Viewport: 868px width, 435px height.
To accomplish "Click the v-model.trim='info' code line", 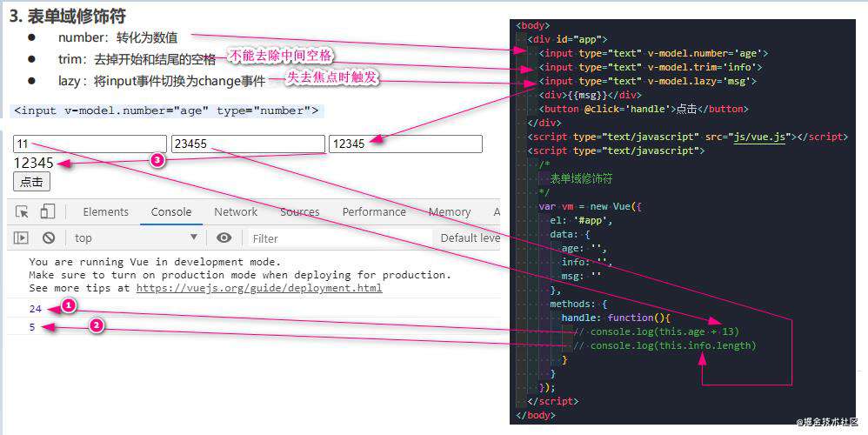I will point(651,67).
